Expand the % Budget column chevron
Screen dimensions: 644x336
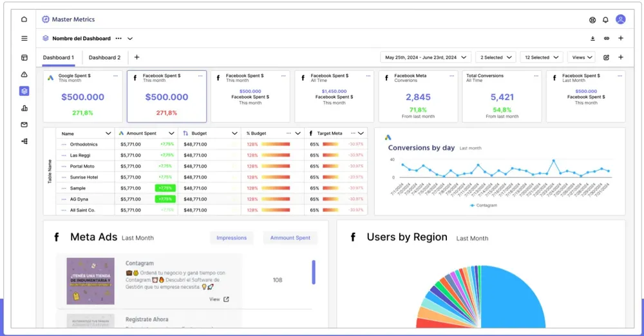pyautogui.click(x=298, y=133)
